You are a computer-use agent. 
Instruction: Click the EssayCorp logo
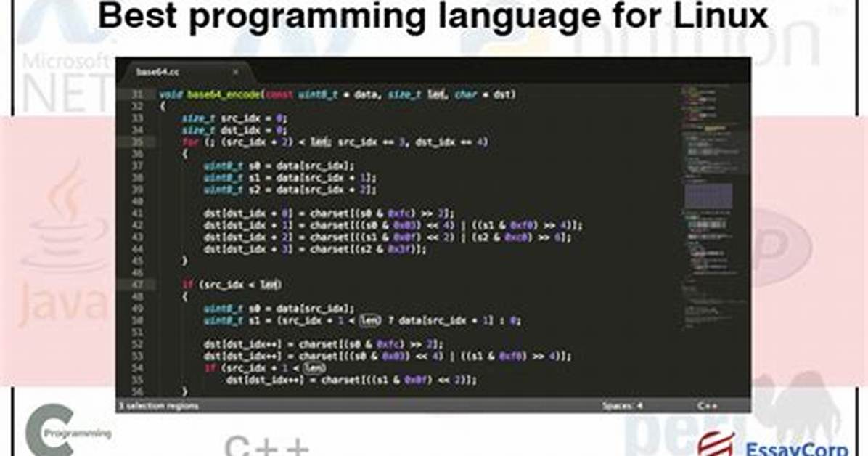pyautogui.click(x=772, y=445)
